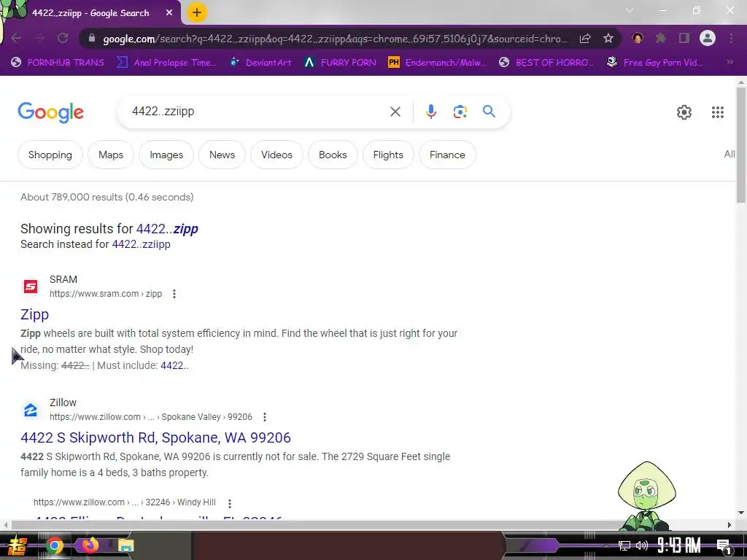Start voice search with microphone

click(x=430, y=112)
